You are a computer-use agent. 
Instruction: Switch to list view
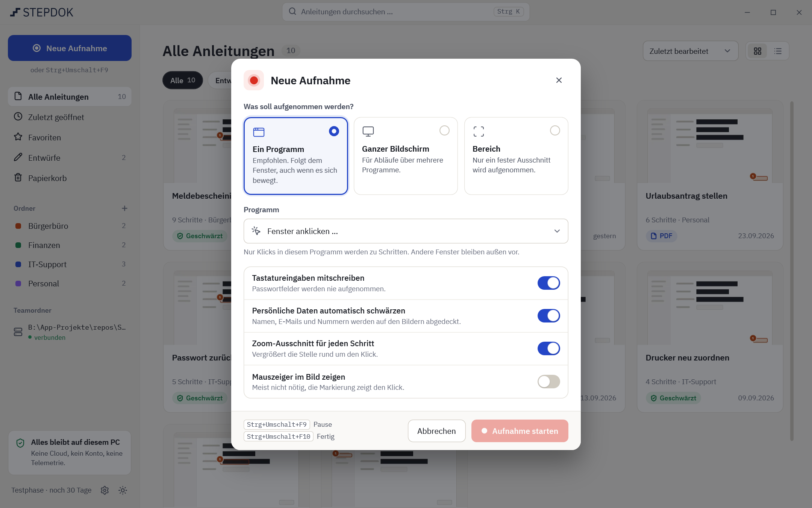(x=778, y=51)
